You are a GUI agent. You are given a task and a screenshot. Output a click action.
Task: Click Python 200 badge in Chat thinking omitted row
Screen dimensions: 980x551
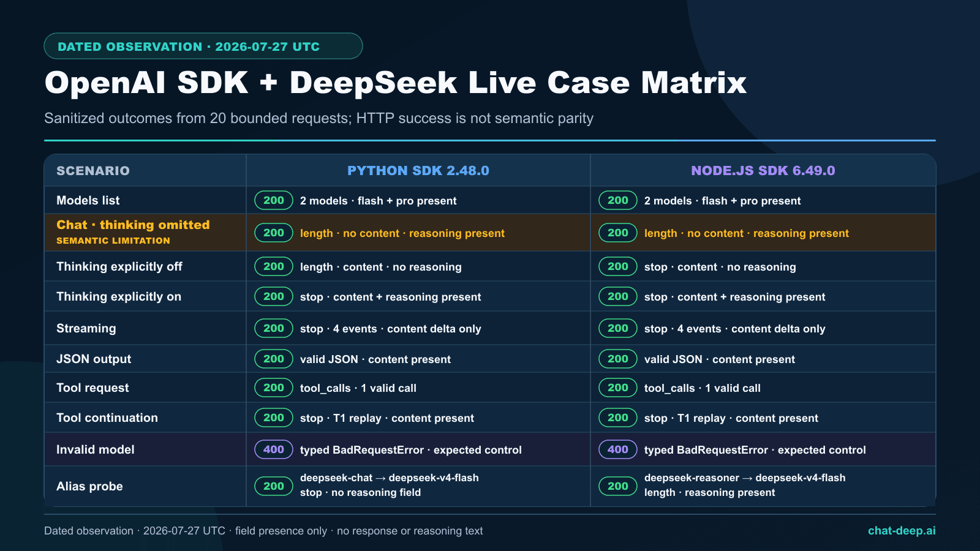(274, 233)
